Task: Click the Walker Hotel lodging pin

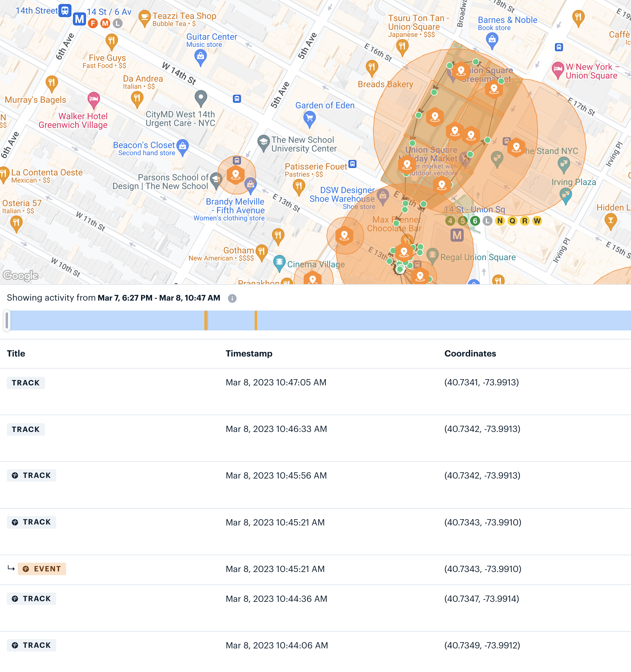Action: coord(93,100)
